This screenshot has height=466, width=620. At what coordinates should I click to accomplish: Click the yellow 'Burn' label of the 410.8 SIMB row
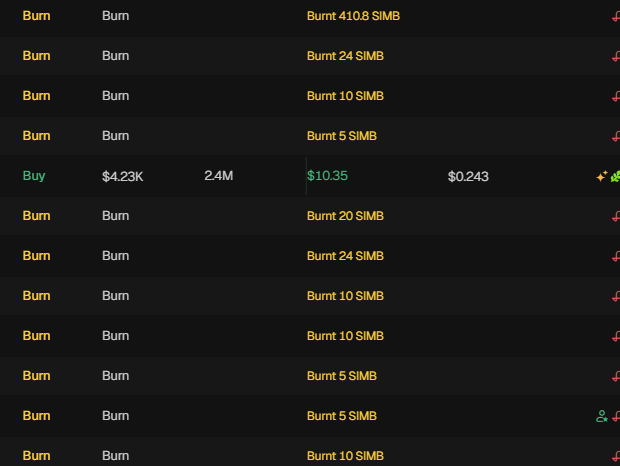36,16
